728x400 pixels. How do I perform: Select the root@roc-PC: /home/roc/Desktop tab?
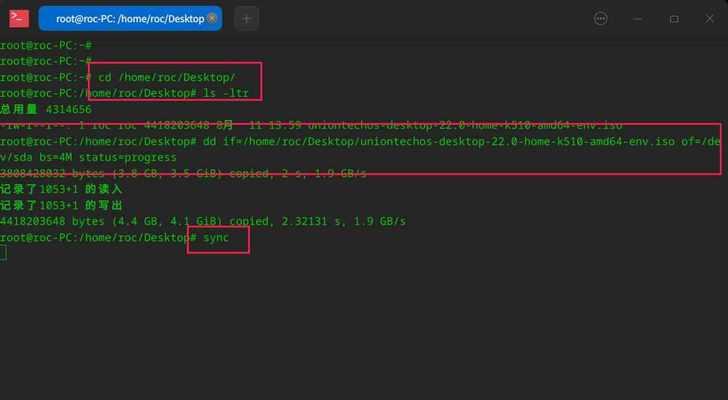[x=130, y=19]
